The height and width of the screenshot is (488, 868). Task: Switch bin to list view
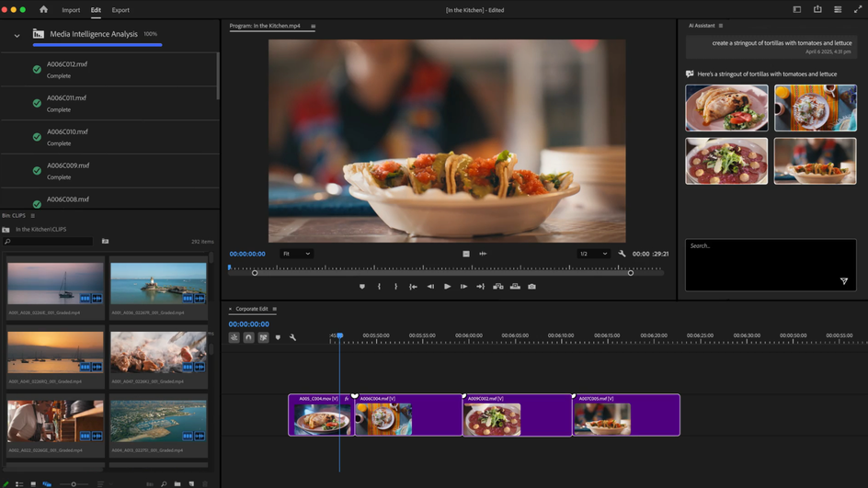(x=19, y=483)
